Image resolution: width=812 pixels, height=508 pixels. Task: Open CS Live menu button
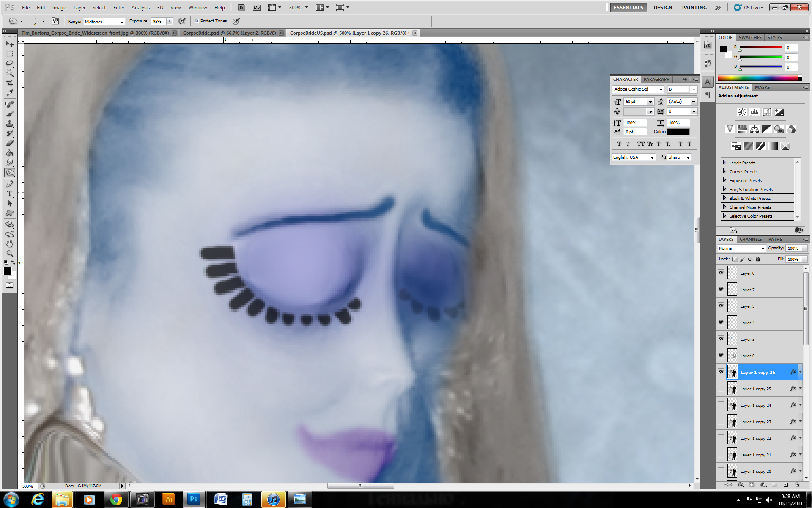(749, 8)
